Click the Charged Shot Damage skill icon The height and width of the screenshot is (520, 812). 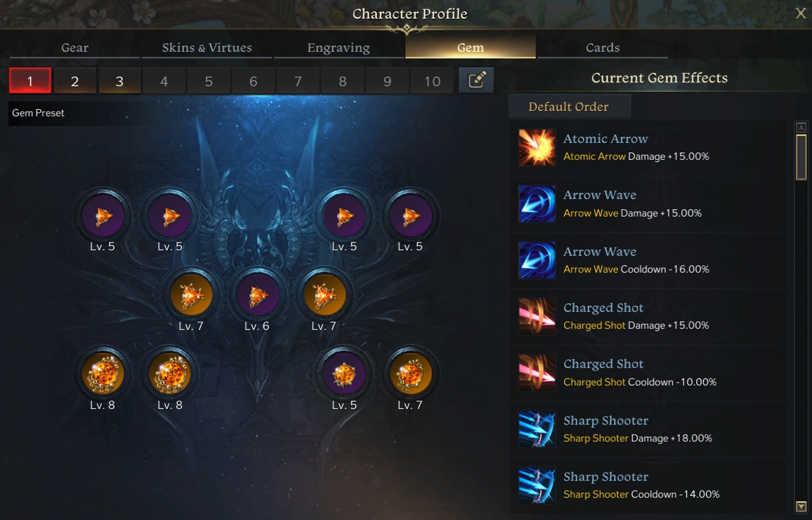(537, 316)
